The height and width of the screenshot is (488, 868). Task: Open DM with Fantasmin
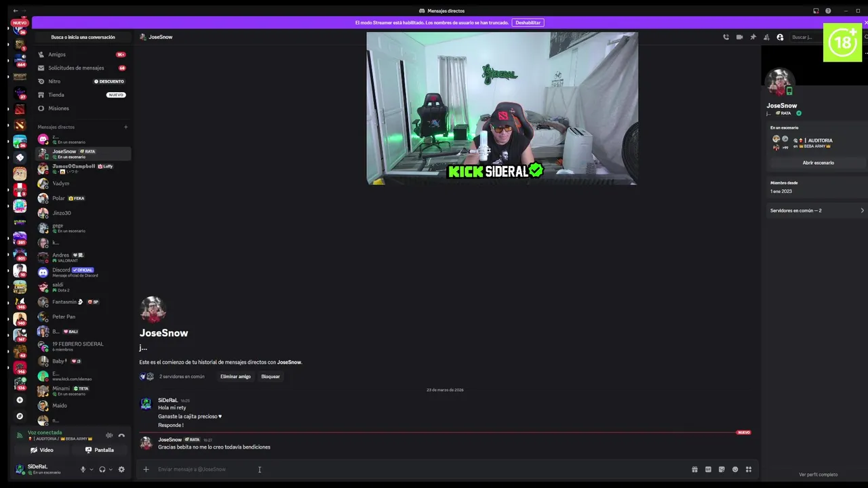tap(82, 302)
